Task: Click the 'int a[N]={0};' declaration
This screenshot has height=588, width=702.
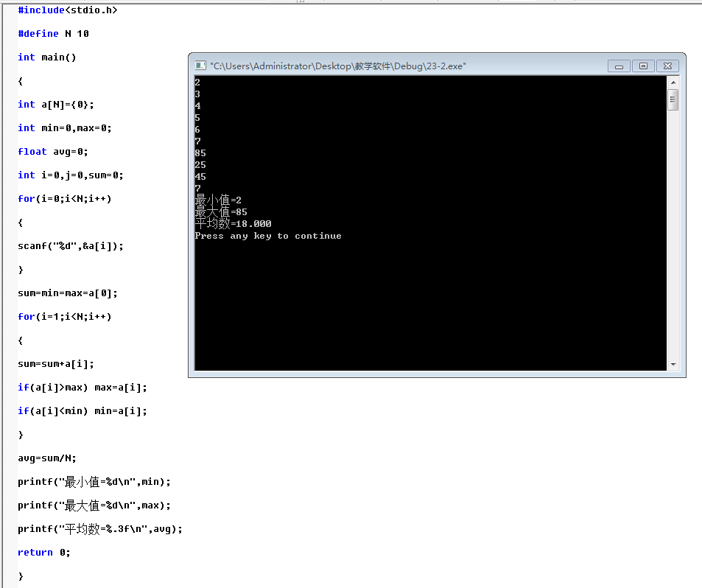Action: pos(56,105)
